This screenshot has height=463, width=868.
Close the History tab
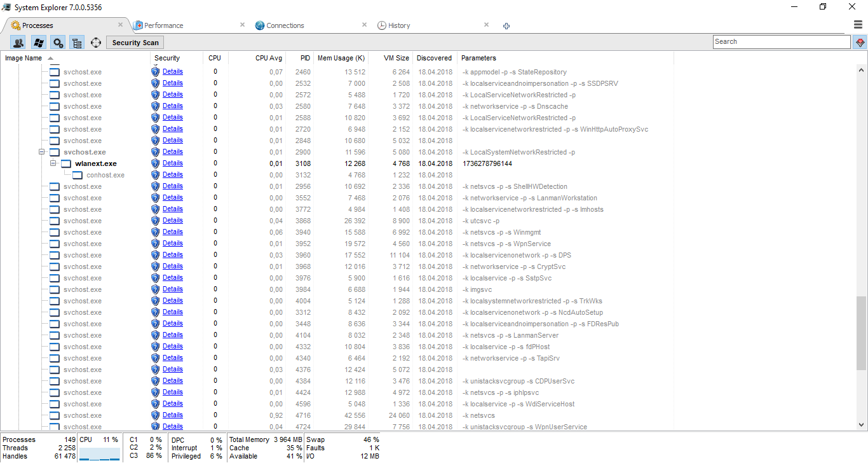[486, 25]
